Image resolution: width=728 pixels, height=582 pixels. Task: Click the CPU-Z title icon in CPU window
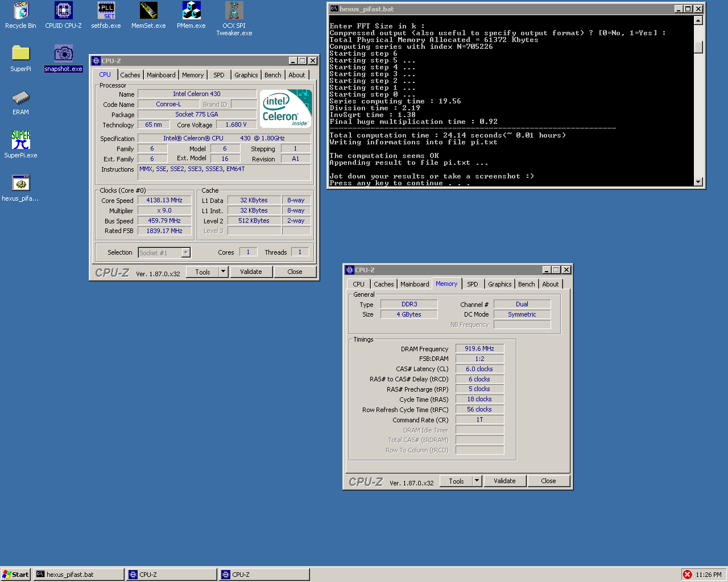[96, 61]
